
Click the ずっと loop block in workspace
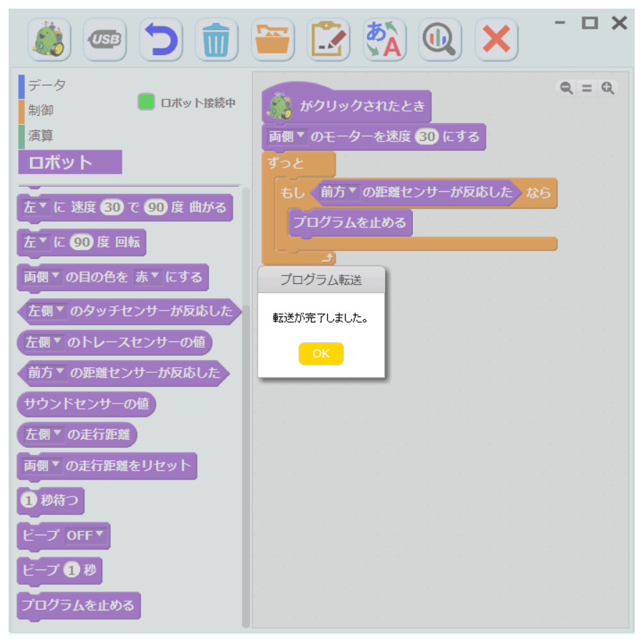(298, 164)
